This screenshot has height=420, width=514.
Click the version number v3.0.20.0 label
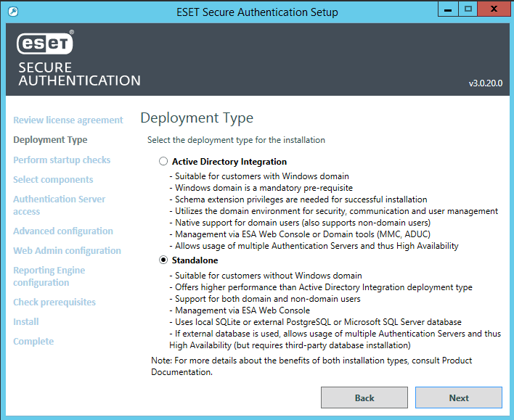pos(486,84)
